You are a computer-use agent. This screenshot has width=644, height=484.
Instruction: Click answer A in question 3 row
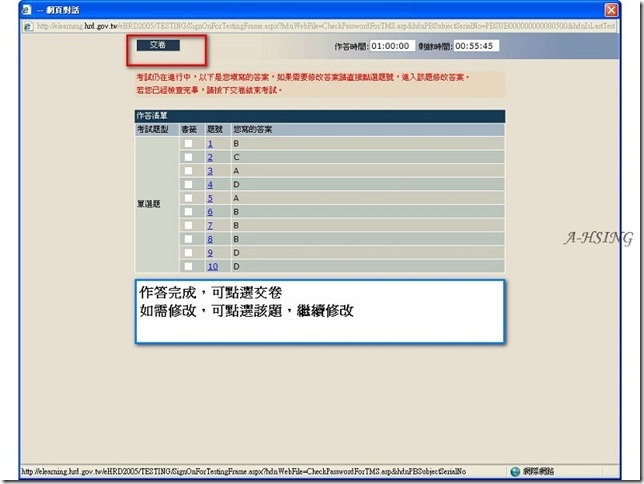[x=236, y=171]
